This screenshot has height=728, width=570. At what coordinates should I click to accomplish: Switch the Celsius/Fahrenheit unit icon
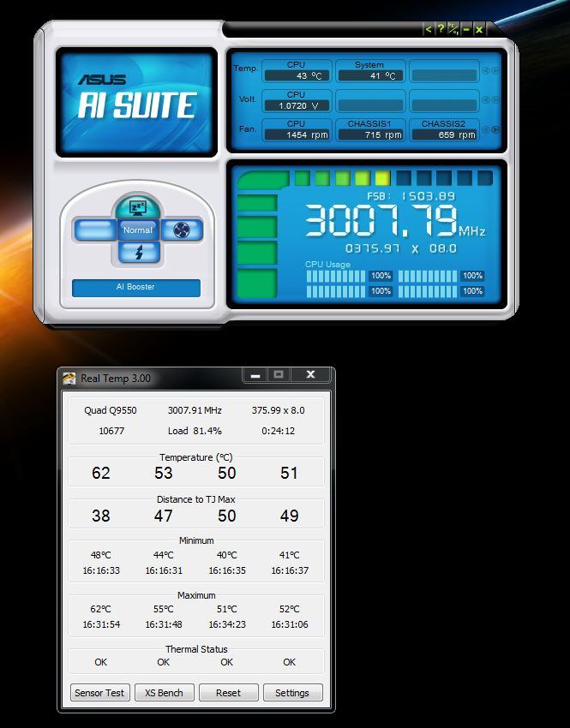pos(453,29)
